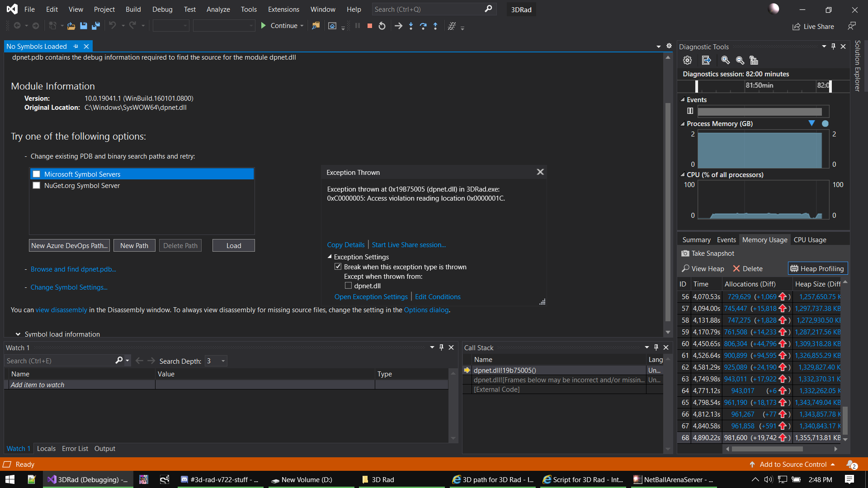Collapse the Process Memory (GB) graph
The image size is (868, 488).
coord(683,124)
